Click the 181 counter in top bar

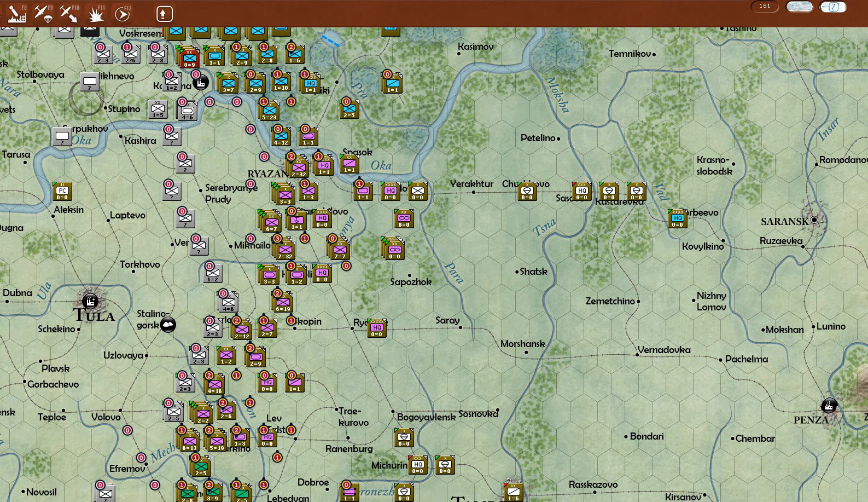pyautogui.click(x=765, y=7)
